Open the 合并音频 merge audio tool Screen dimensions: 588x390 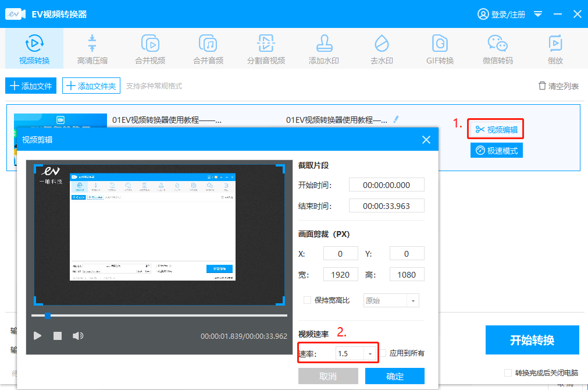208,49
